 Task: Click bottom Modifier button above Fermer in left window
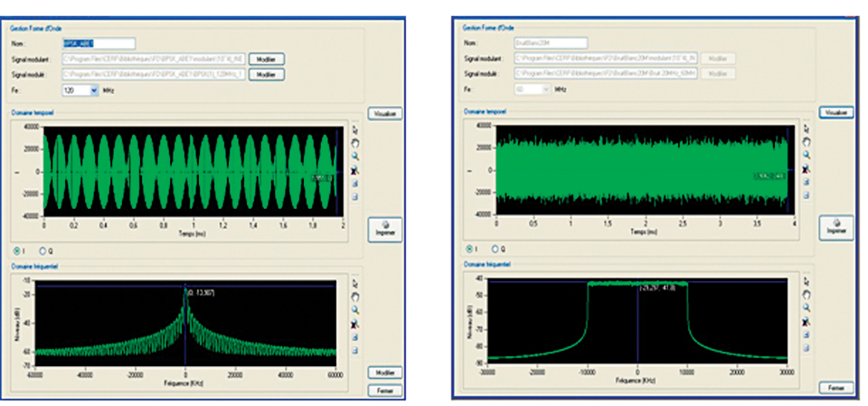tap(385, 373)
